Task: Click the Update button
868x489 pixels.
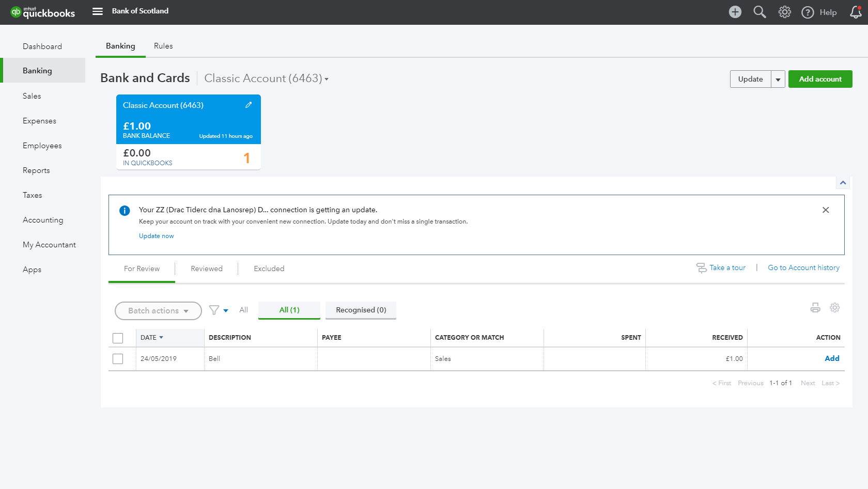Action: 750,79
